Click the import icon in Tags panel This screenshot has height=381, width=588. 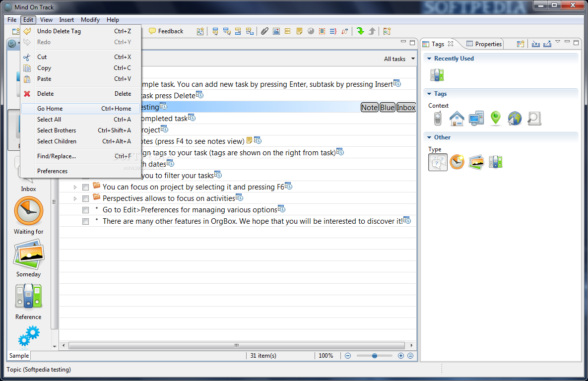tap(536, 44)
